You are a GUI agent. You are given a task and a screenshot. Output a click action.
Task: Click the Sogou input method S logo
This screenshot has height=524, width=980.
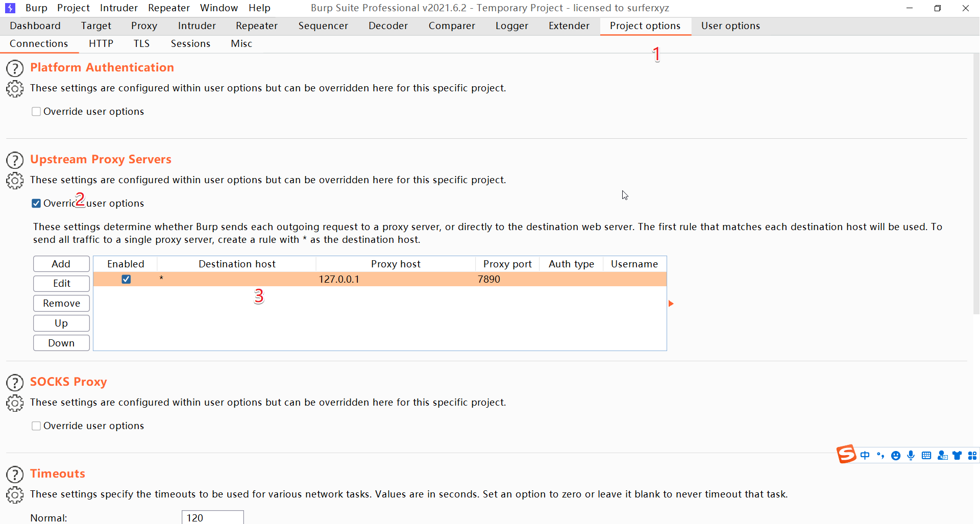846,454
